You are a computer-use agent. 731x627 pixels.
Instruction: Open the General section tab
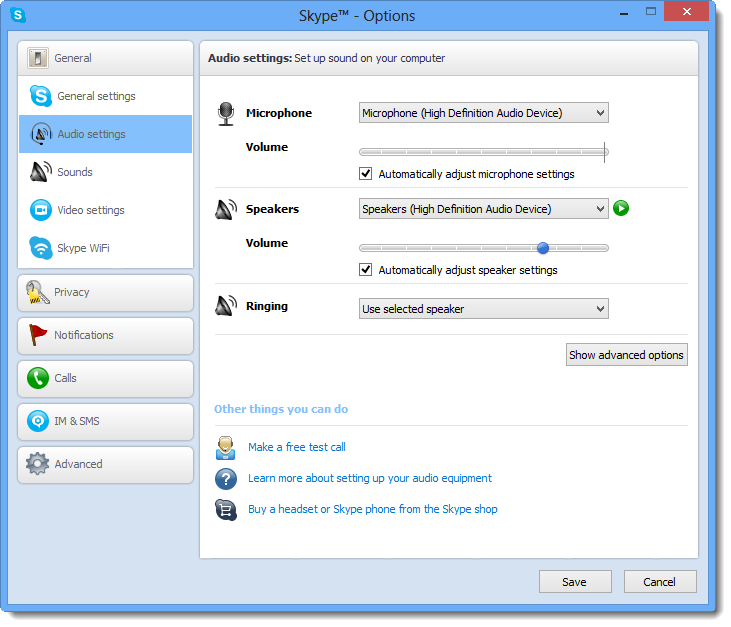105,58
